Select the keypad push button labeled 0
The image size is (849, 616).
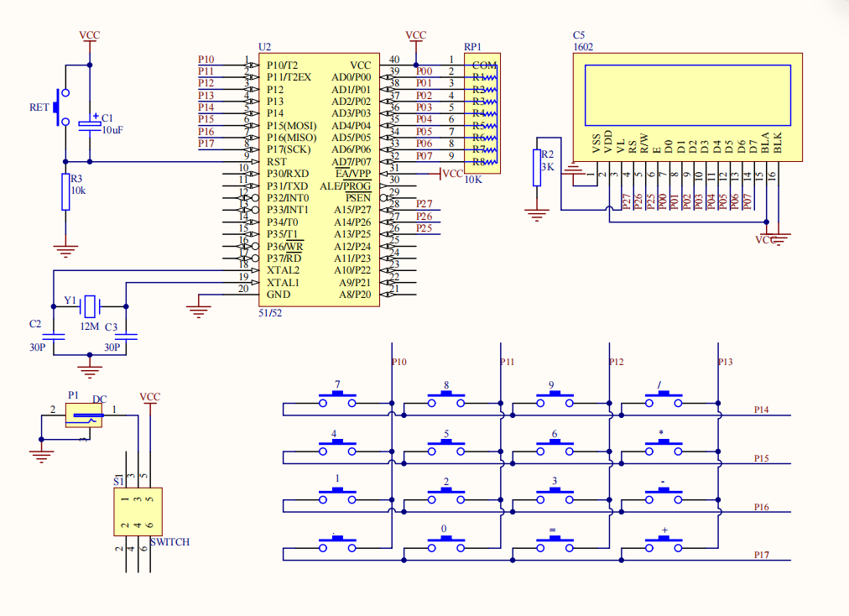pos(446,544)
